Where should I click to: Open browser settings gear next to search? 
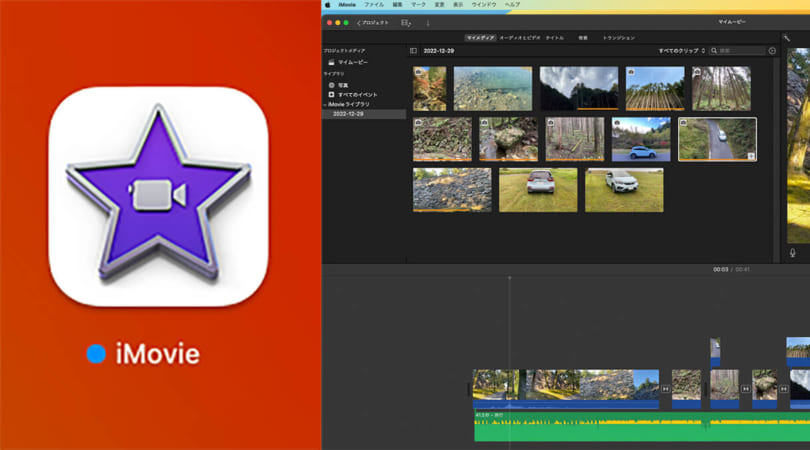tap(772, 51)
